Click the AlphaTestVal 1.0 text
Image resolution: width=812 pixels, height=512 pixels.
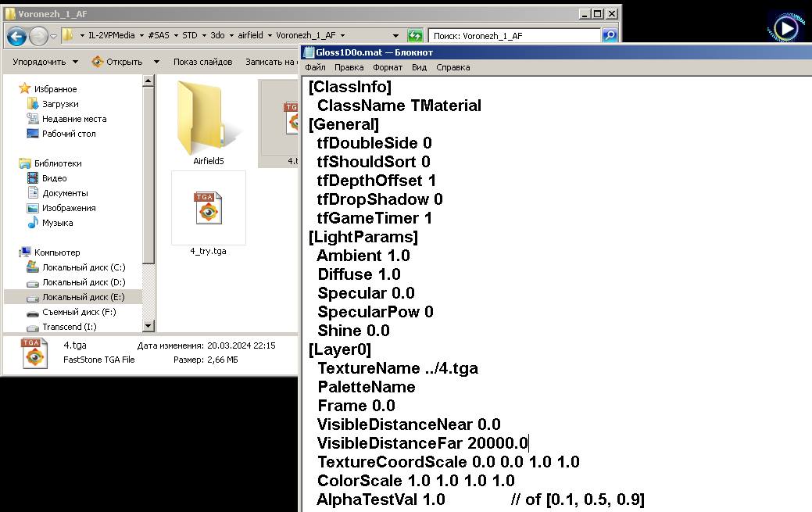pyautogui.click(x=381, y=499)
